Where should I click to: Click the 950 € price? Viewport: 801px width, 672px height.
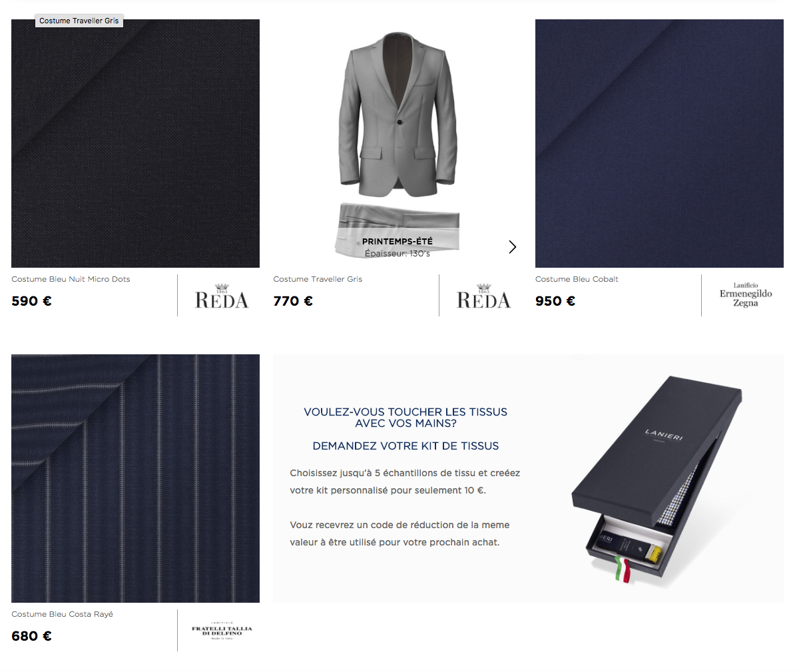pos(555,301)
